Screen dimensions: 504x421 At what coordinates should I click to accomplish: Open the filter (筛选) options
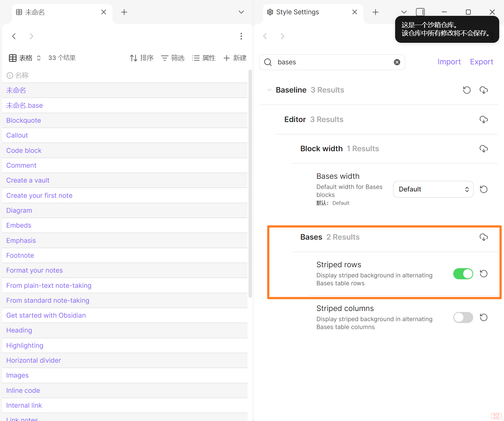[173, 58]
